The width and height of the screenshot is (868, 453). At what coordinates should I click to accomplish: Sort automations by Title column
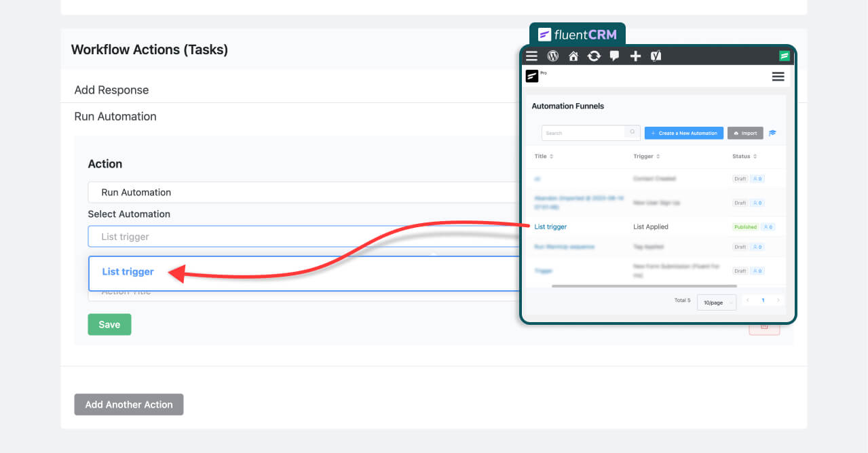(544, 156)
